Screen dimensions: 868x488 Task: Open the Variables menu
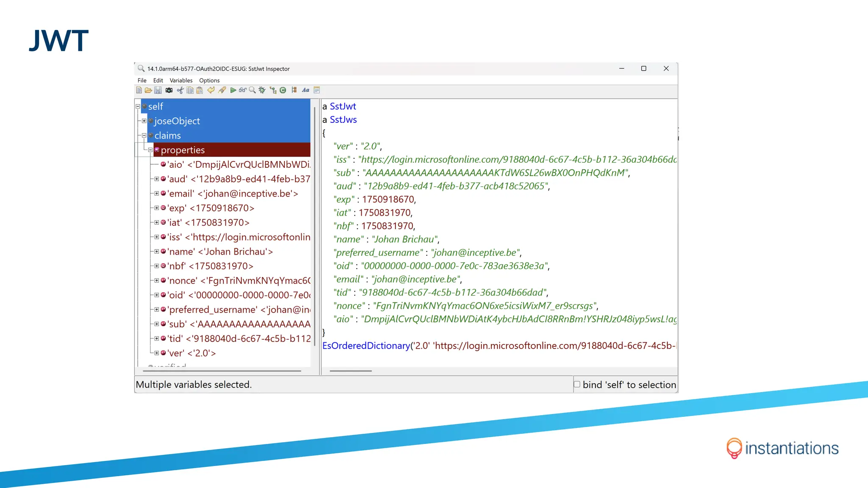[181, 80]
